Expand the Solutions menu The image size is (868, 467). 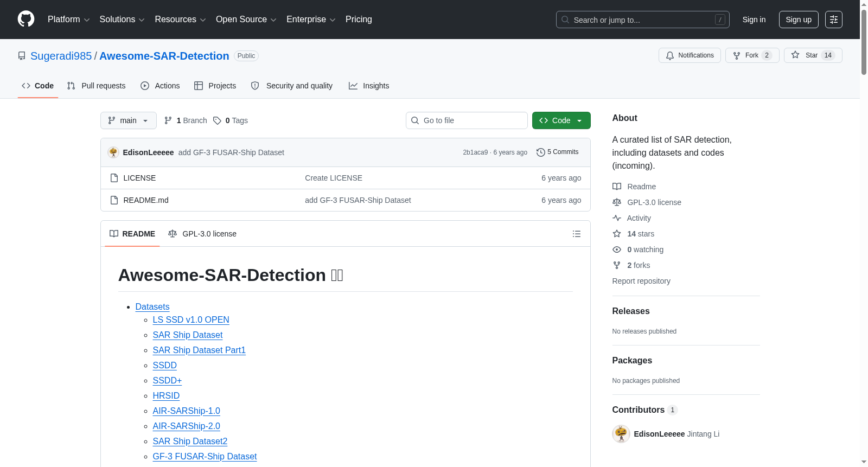pyautogui.click(x=122, y=20)
